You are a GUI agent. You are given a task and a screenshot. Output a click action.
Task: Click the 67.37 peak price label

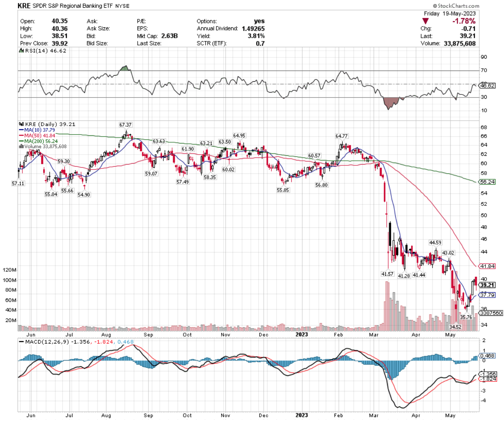click(125, 125)
